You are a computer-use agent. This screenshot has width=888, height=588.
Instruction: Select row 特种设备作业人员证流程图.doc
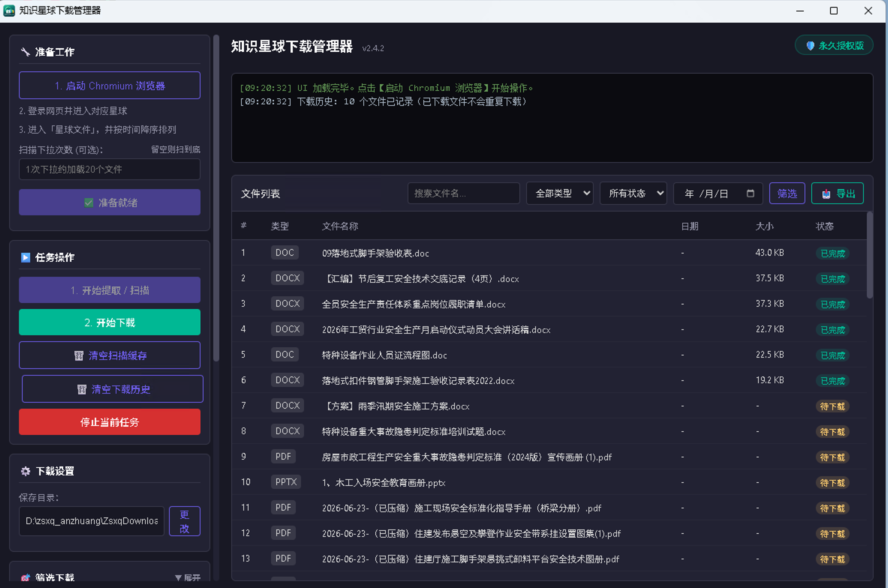(549, 355)
